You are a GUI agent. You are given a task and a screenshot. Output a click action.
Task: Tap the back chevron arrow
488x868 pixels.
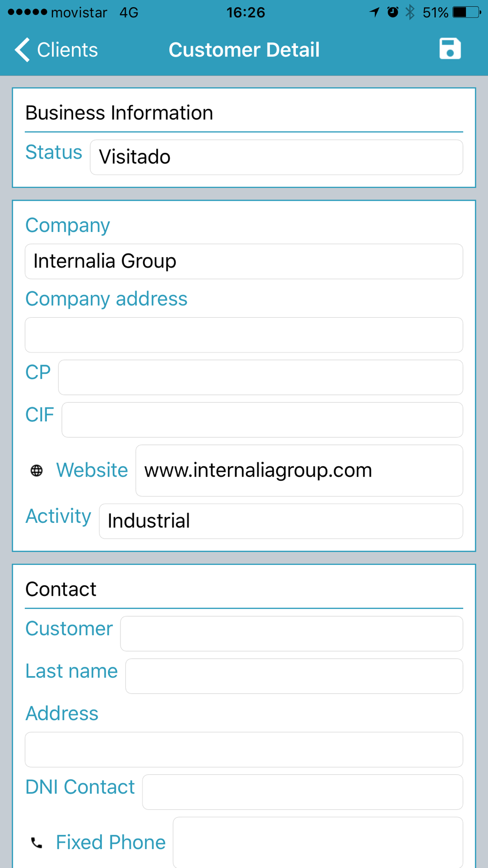22,50
